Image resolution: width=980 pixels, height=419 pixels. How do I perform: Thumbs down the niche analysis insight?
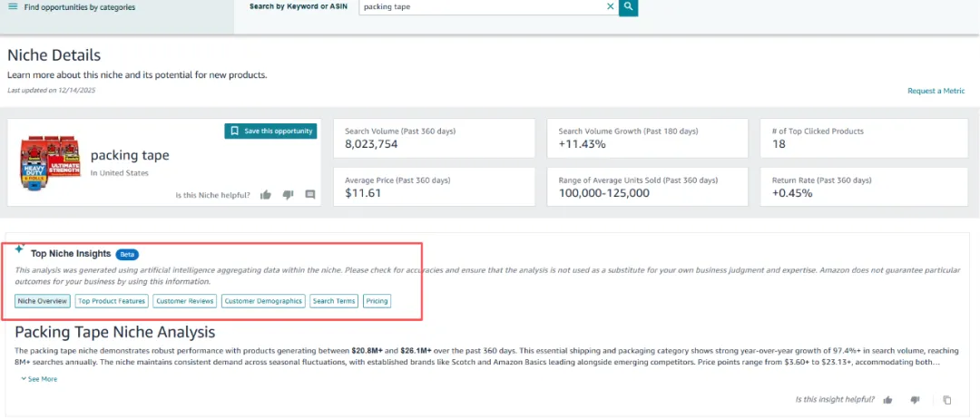pyautogui.click(x=915, y=400)
